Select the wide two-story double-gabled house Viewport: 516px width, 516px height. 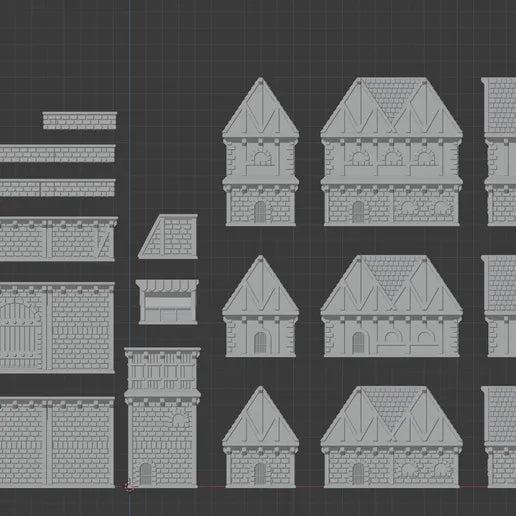click(391, 152)
